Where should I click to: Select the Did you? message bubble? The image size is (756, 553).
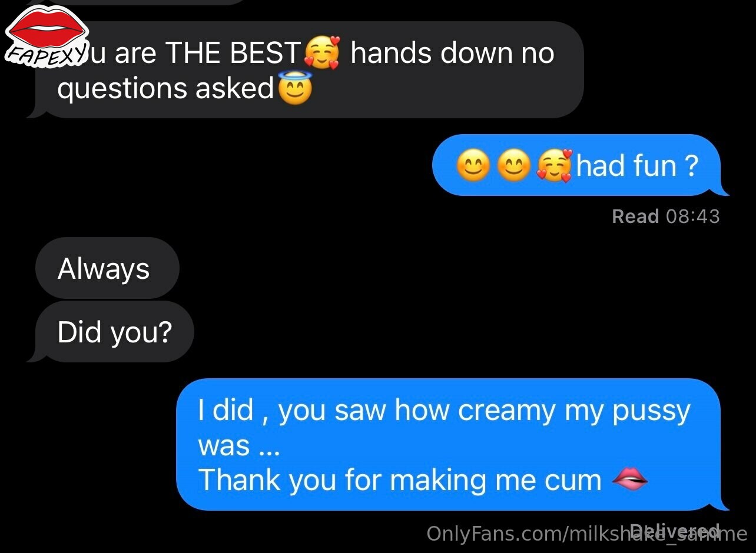coord(111,332)
